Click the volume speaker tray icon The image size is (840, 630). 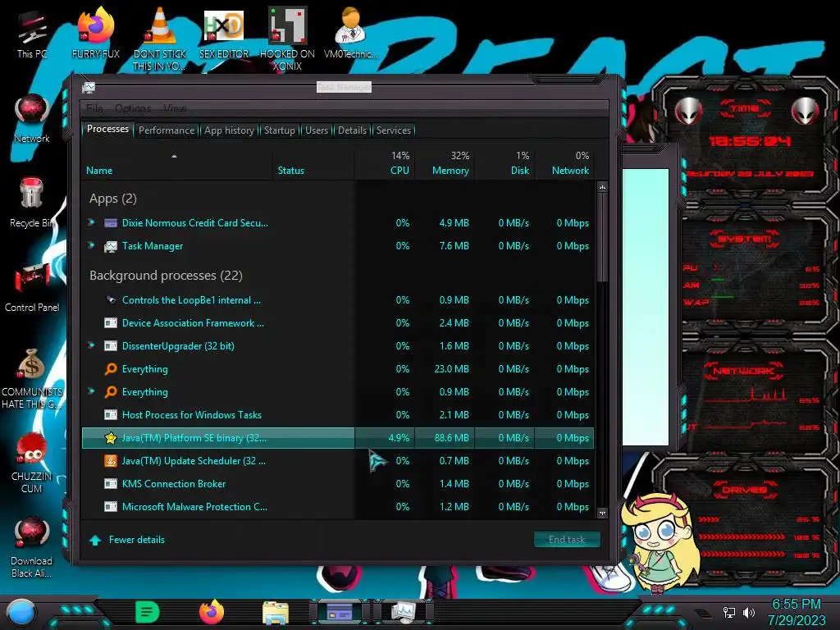click(748, 612)
